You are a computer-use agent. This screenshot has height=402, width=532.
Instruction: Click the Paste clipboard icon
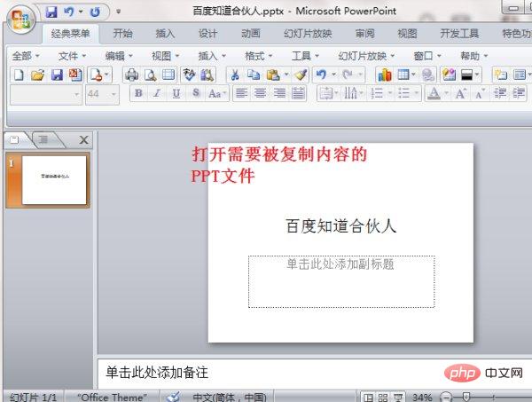pos(273,75)
